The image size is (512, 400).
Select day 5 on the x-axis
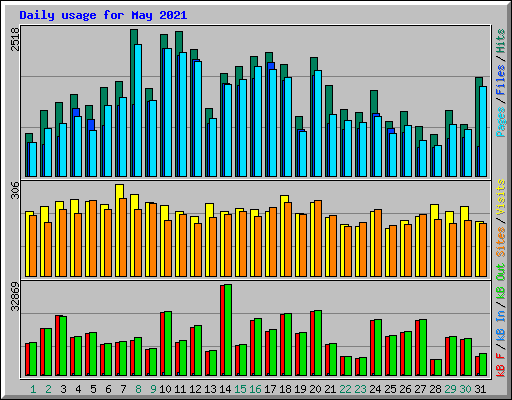pyautogui.click(x=93, y=389)
